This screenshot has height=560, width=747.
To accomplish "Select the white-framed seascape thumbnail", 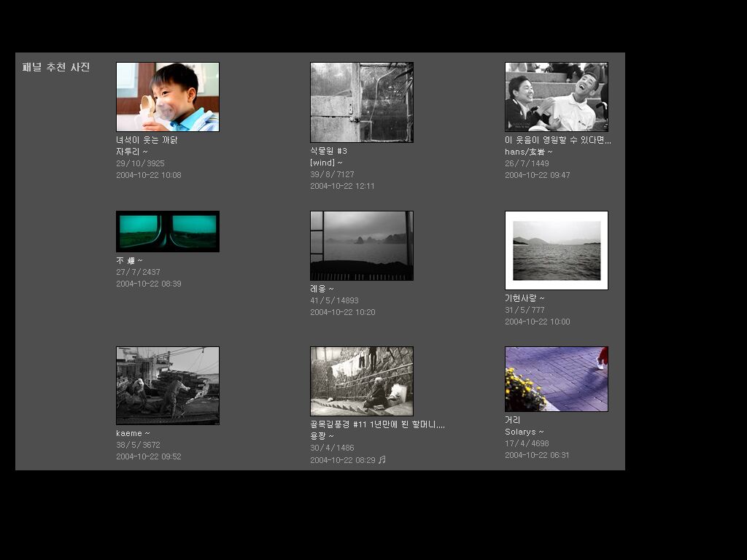I will click(x=556, y=250).
